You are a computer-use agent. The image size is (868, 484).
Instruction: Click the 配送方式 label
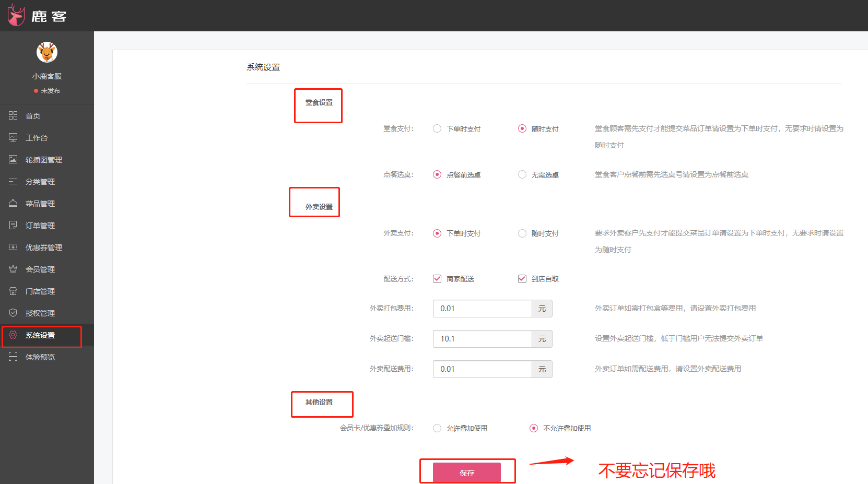pyautogui.click(x=398, y=279)
